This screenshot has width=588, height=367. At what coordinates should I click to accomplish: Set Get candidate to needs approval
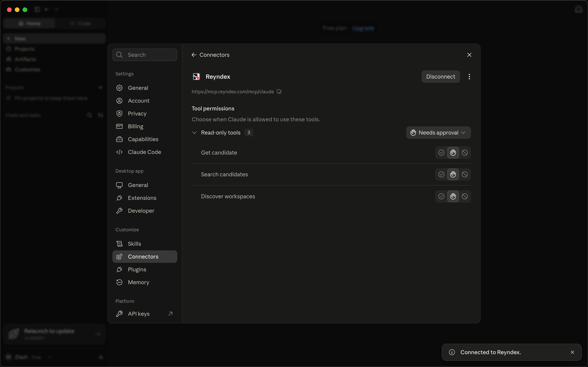point(453,153)
